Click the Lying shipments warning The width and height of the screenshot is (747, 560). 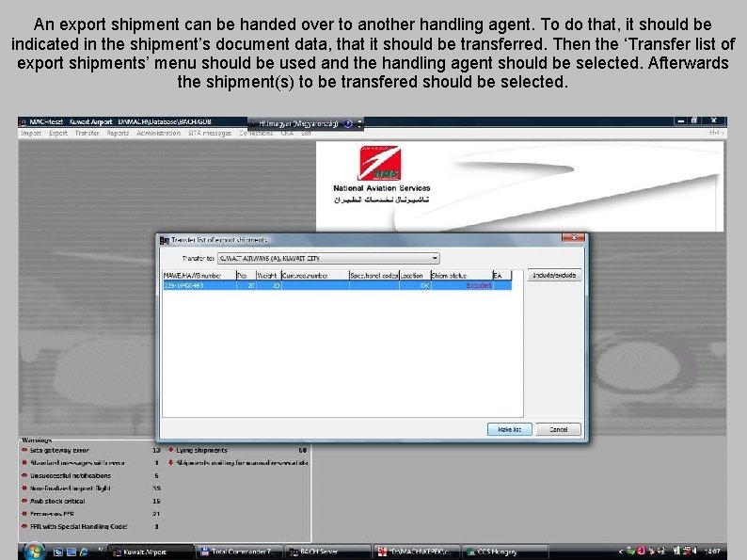tap(202, 450)
